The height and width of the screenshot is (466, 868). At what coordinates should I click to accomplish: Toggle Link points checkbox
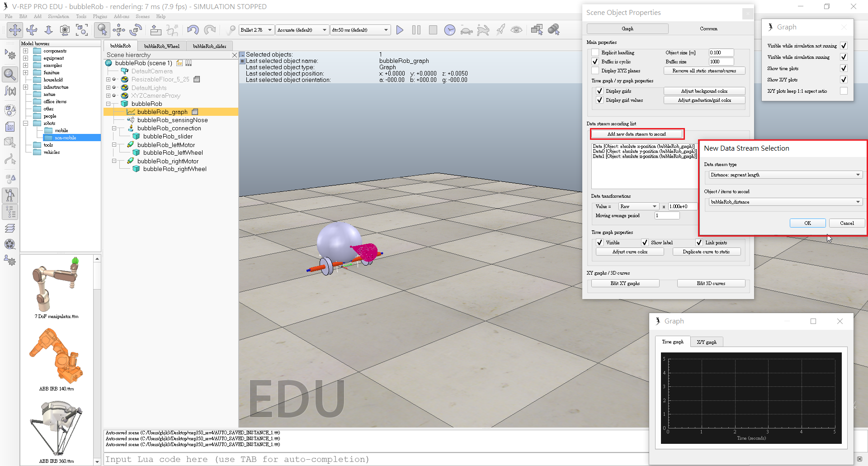click(699, 243)
